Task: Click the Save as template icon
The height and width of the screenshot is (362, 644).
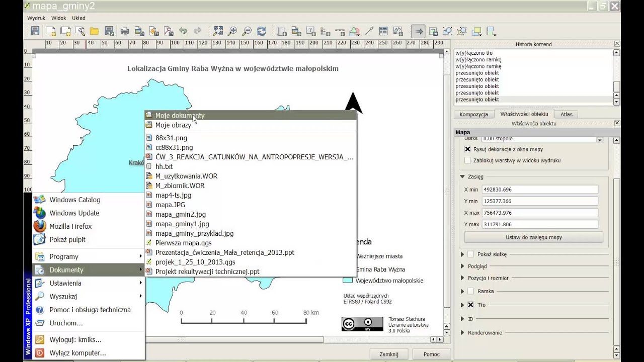Action: (x=109, y=31)
